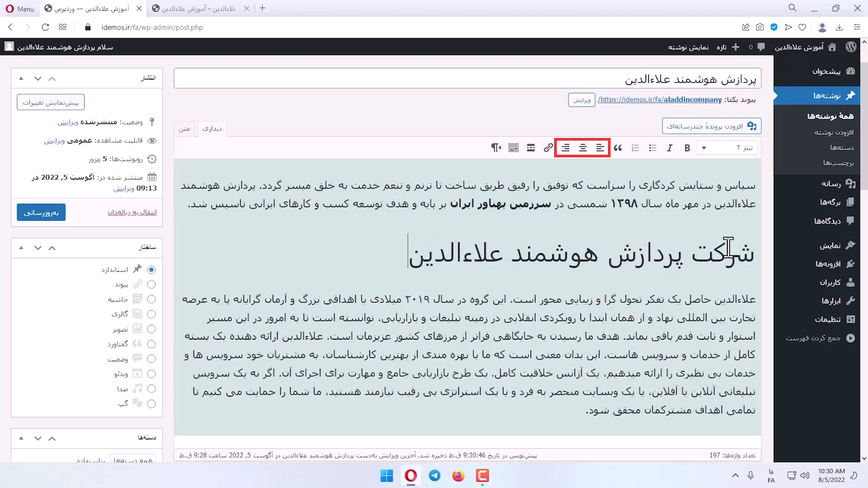Screen dimensions: 868x488
Task: Toggle bold formatting in editor toolbar
Action: (687, 148)
